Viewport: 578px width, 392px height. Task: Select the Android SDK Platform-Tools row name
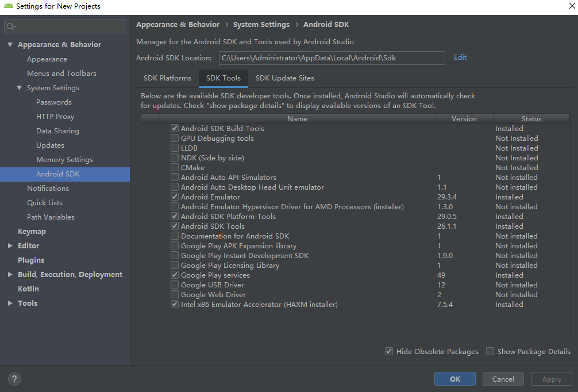tap(228, 217)
